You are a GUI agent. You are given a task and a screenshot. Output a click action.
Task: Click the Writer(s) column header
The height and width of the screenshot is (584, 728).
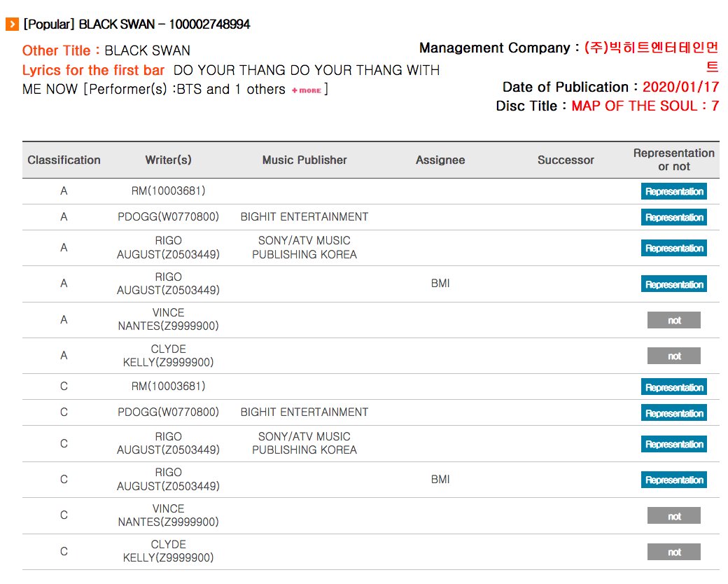coord(168,160)
